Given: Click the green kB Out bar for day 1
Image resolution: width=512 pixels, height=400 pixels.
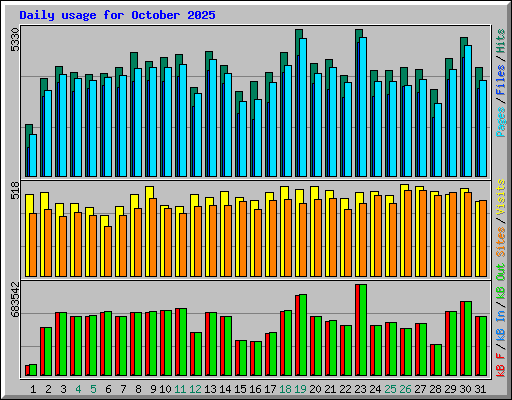Looking at the screenshot, I should (33, 370).
